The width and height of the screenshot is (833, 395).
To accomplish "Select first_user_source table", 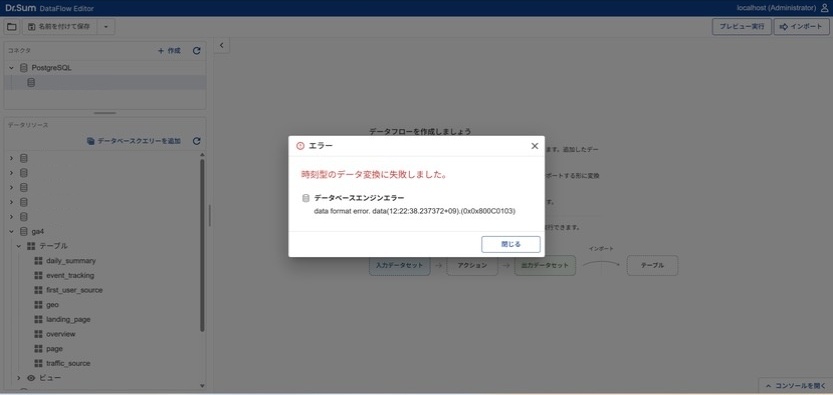I will pos(74,290).
